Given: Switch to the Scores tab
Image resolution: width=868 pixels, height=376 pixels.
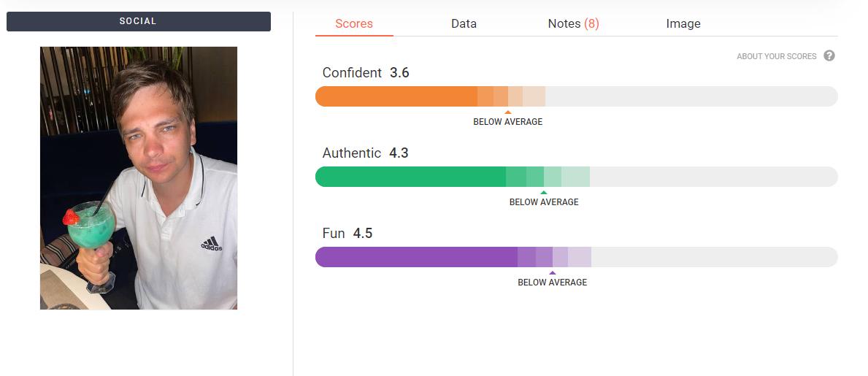Looking at the screenshot, I should pyautogui.click(x=354, y=24).
